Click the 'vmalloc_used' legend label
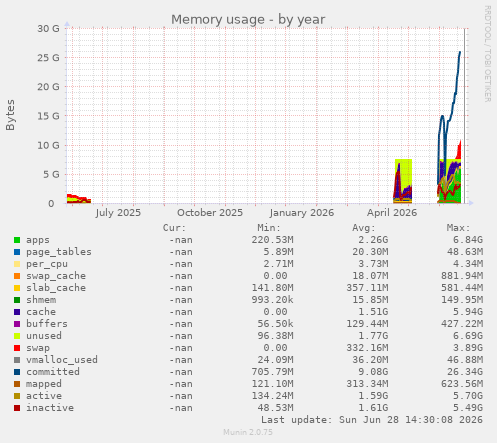This screenshot has width=497, height=443. pyautogui.click(x=62, y=360)
